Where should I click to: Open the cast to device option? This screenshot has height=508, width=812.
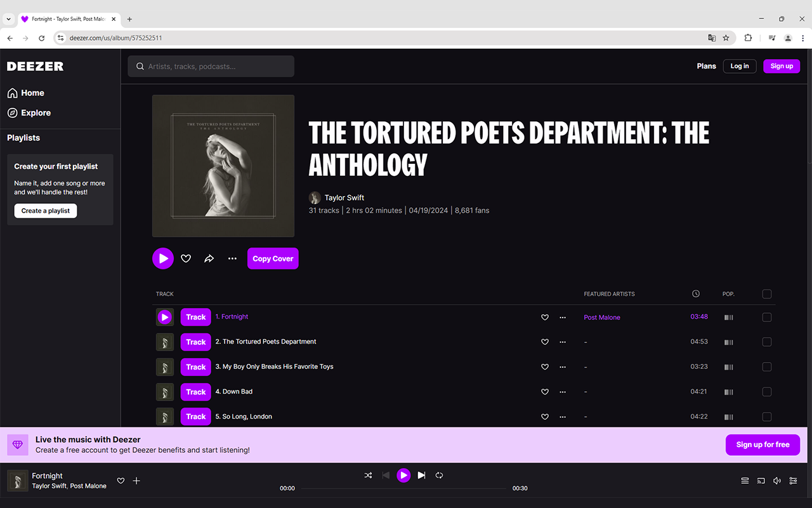(x=761, y=481)
